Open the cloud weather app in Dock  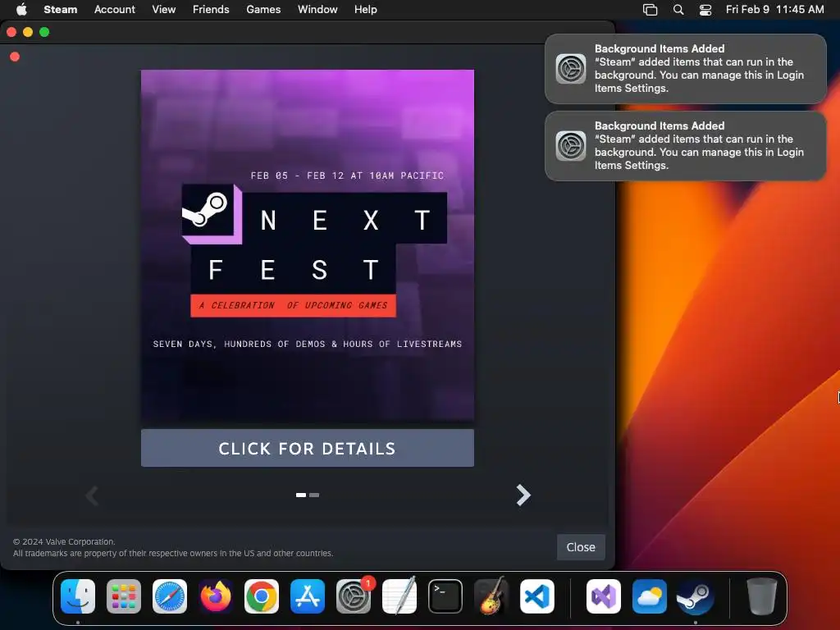click(650, 596)
